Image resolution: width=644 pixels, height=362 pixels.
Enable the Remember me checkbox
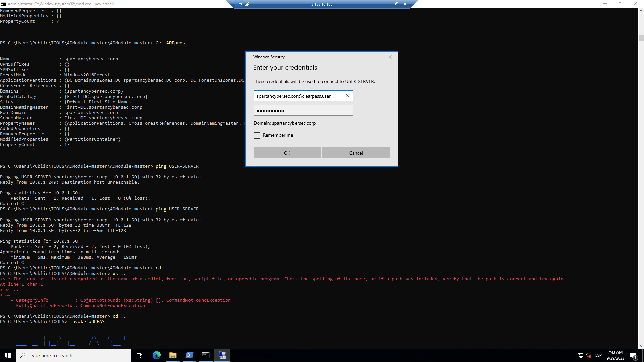pyautogui.click(x=257, y=135)
